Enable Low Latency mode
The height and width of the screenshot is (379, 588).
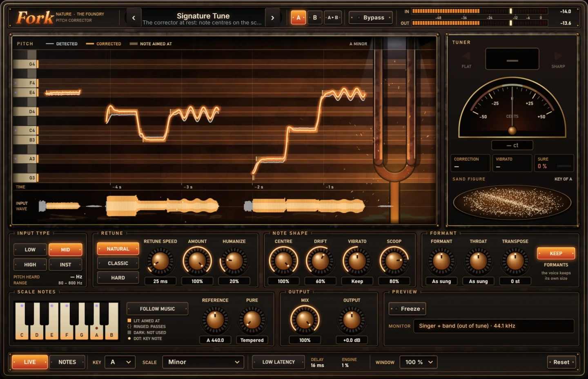tap(278, 362)
